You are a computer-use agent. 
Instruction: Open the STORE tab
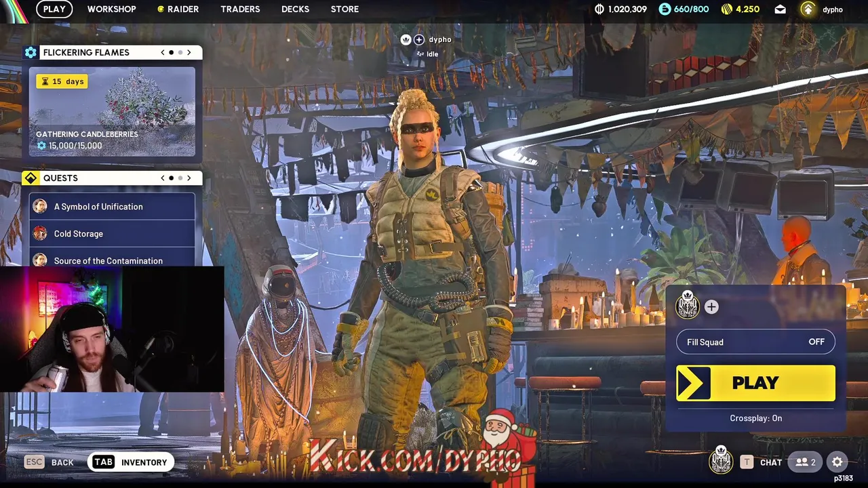point(344,9)
